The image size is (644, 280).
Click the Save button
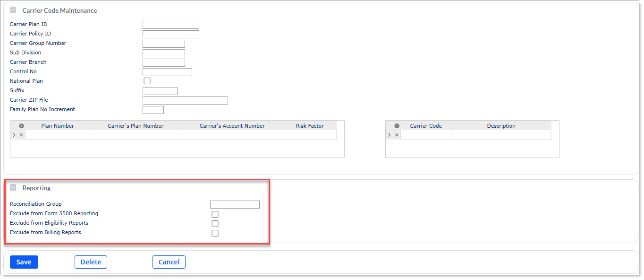coord(24,262)
